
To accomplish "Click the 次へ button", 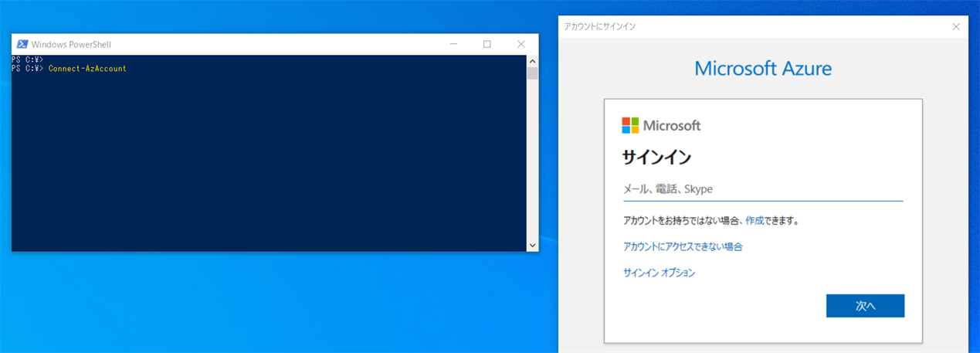I will click(865, 306).
